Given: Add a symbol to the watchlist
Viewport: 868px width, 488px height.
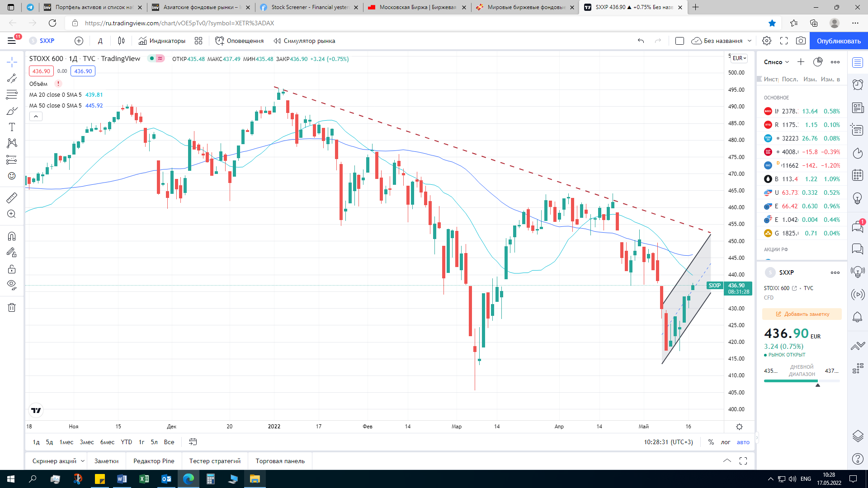Looking at the screenshot, I should point(801,62).
